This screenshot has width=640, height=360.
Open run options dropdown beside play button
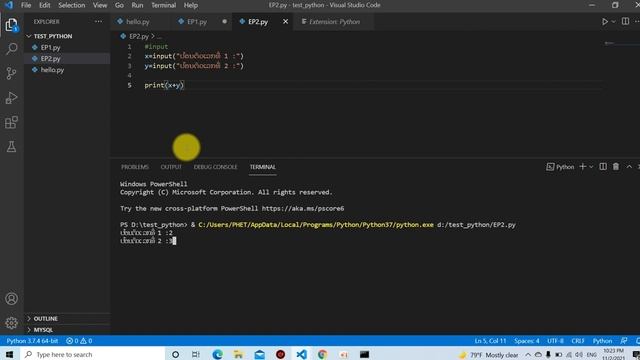coord(613,22)
